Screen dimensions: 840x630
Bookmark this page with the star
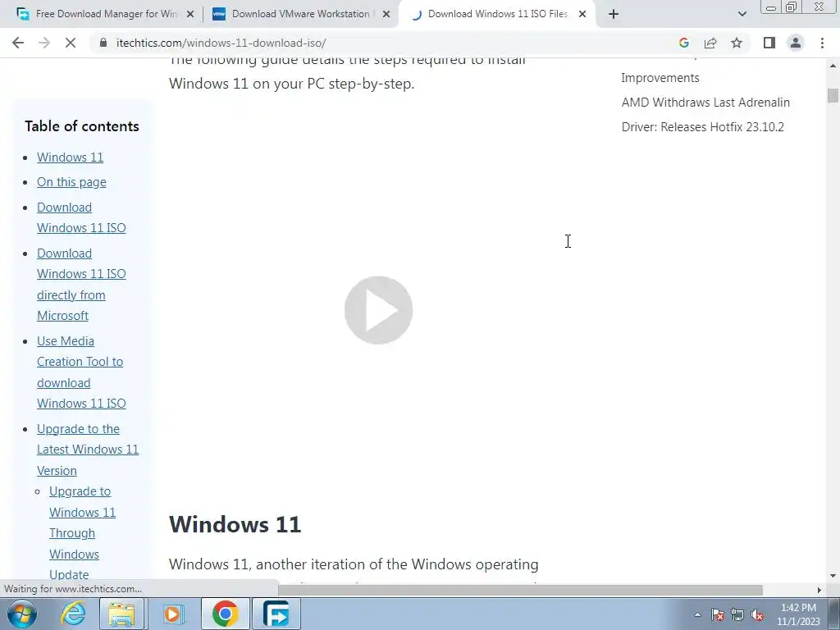pyautogui.click(x=737, y=43)
